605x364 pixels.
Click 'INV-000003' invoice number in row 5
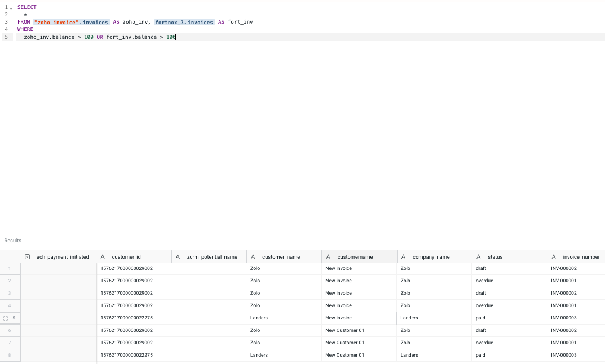(x=576, y=318)
